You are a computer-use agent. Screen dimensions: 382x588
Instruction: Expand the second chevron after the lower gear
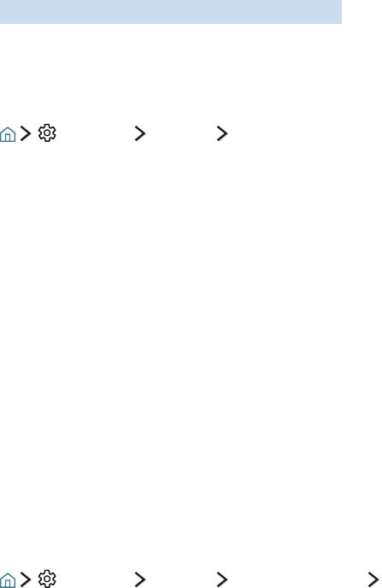(x=222, y=579)
